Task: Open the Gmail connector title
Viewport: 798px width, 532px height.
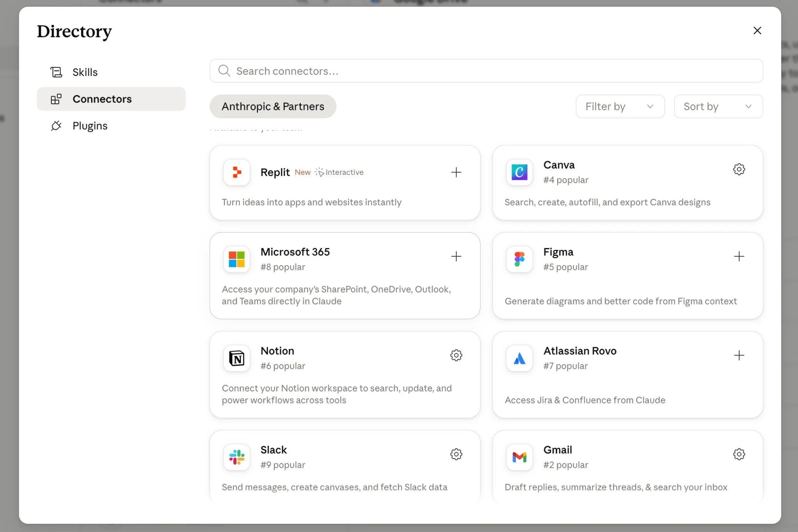Action: click(x=558, y=450)
